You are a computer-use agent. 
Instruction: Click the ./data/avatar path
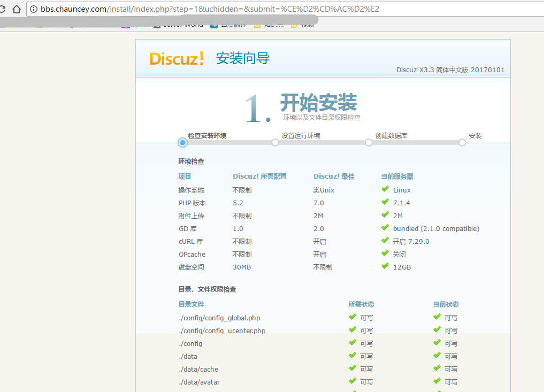[200, 382]
